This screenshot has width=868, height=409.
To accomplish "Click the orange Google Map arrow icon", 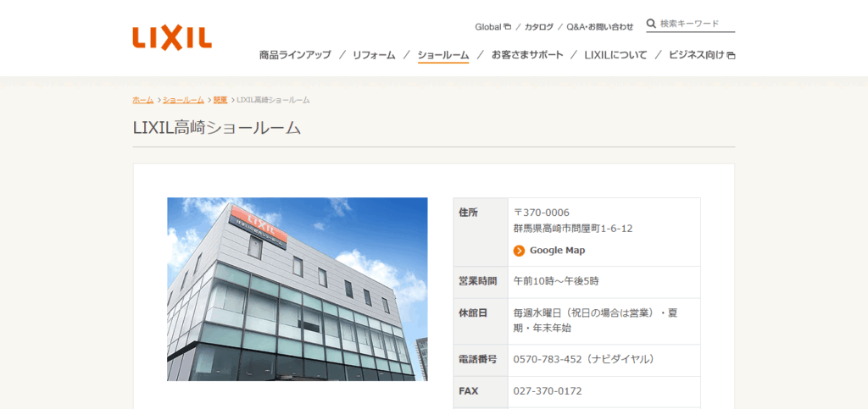I will (519, 251).
